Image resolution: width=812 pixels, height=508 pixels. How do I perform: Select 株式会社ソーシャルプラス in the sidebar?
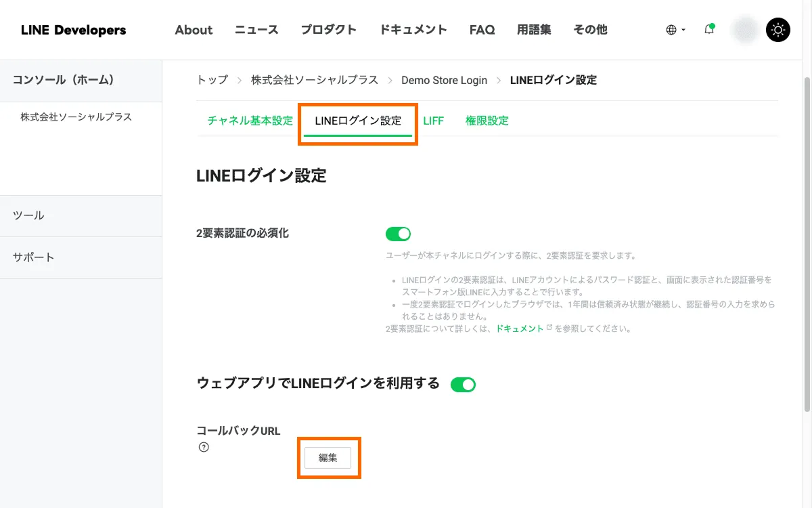tap(76, 117)
